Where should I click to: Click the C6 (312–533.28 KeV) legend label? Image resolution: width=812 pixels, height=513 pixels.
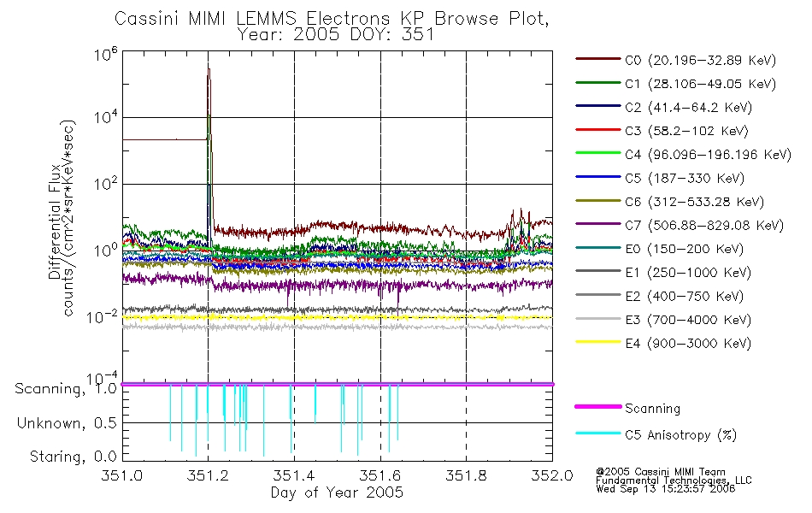point(694,202)
